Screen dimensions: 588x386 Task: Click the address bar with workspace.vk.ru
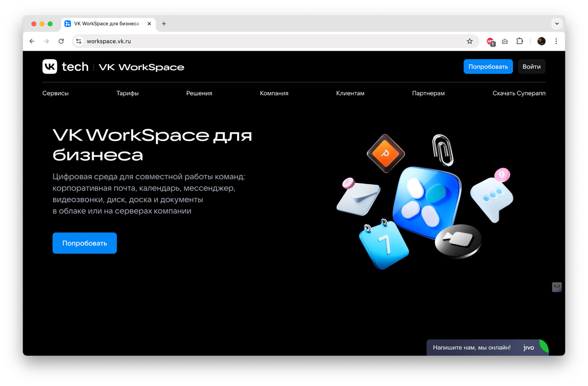pyautogui.click(x=274, y=41)
